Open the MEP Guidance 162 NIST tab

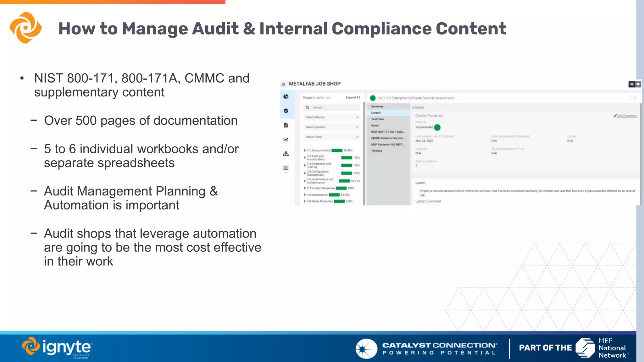(388, 145)
